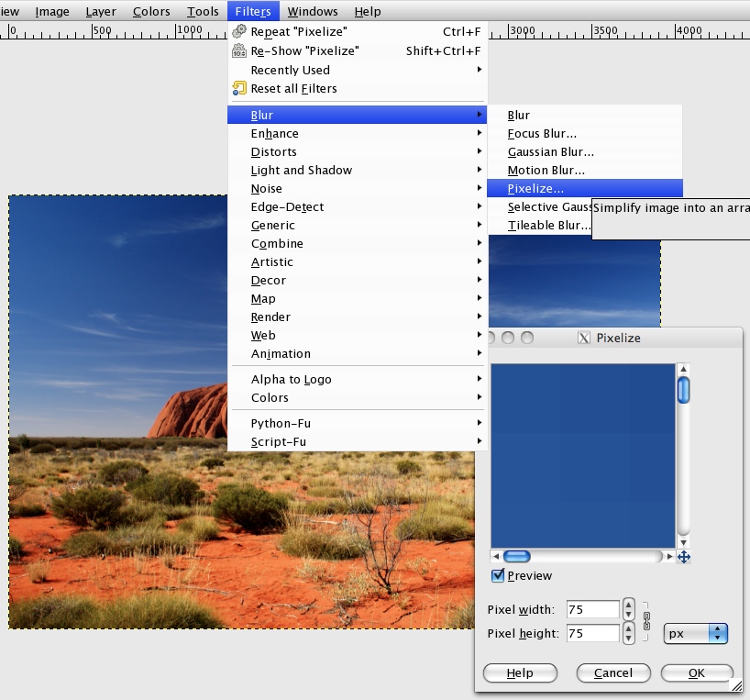Expand the Enhance submenu
Image resolution: width=750 pixels, height=700 pixels.
pyautogui.click(x=358, y=134)
